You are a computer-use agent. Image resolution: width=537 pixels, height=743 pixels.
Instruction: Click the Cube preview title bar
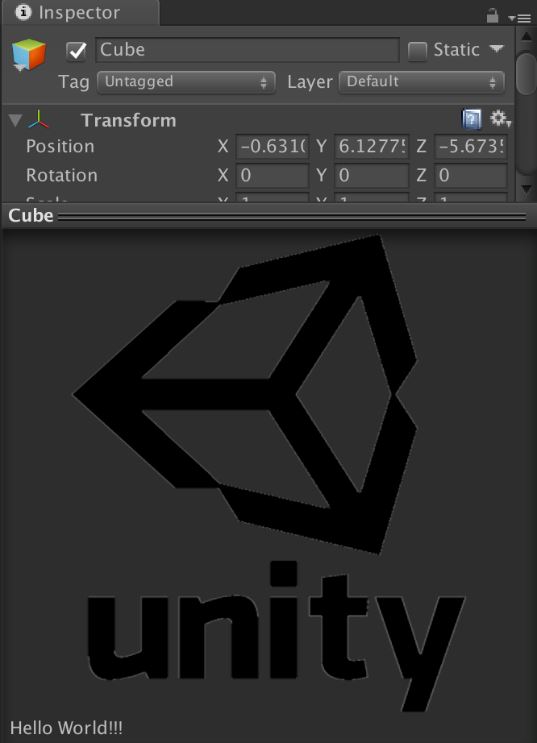[x=268, y=216]
